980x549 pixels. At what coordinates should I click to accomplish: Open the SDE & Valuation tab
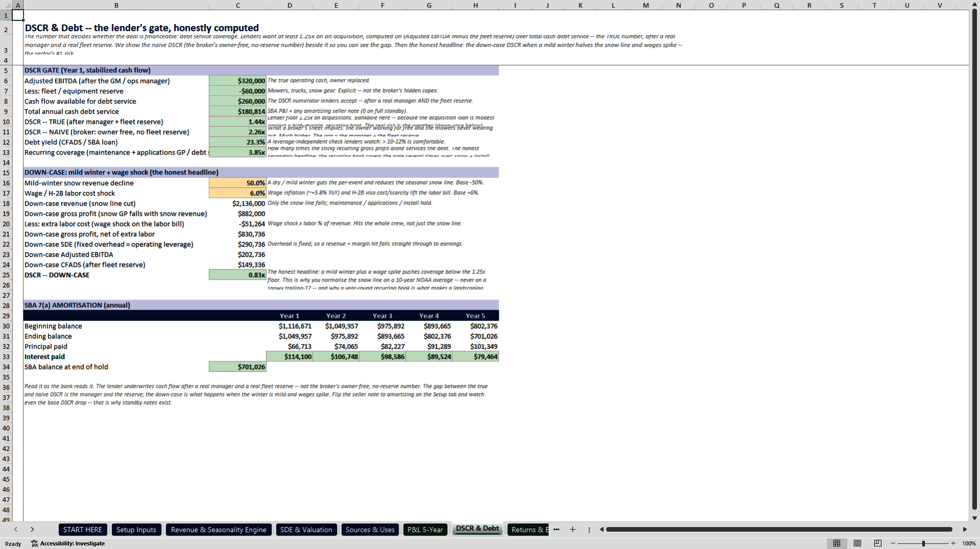point(306,530)
